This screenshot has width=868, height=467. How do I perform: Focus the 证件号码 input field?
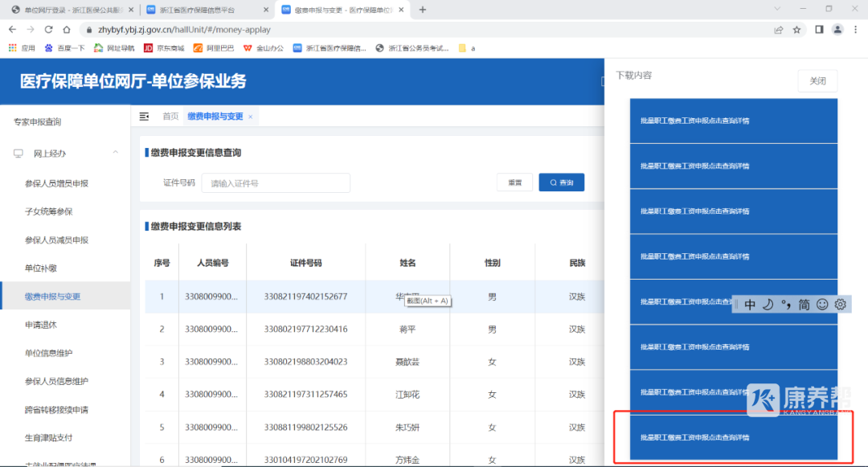tap(276, 183)
